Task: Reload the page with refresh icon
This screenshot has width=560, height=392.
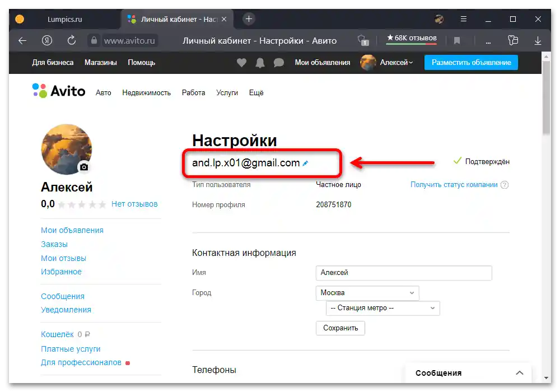Action: [x=72, y=40]
